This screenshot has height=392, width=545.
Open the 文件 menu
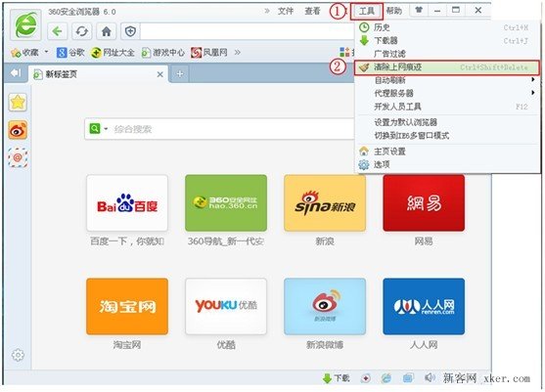[x=286, y=12]
